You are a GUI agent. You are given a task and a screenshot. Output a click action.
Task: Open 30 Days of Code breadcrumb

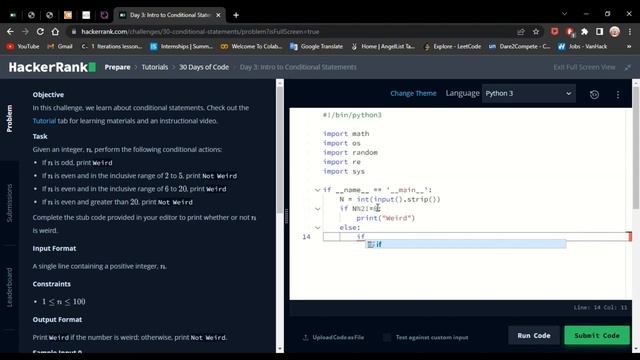tap(204, 67)
